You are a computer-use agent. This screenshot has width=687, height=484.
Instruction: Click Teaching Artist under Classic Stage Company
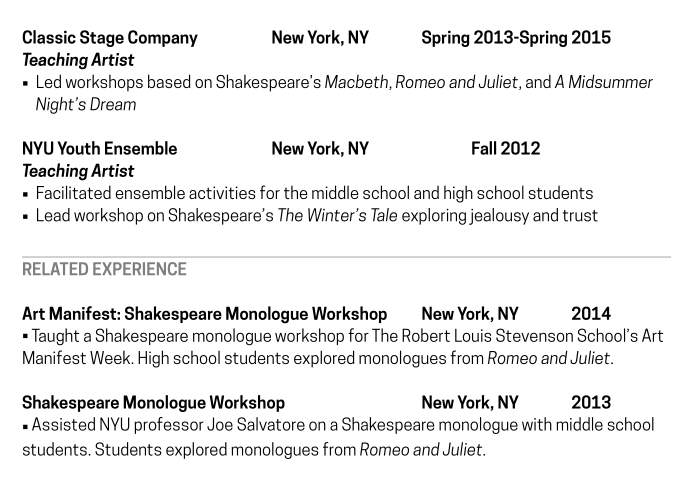point(78,60)
